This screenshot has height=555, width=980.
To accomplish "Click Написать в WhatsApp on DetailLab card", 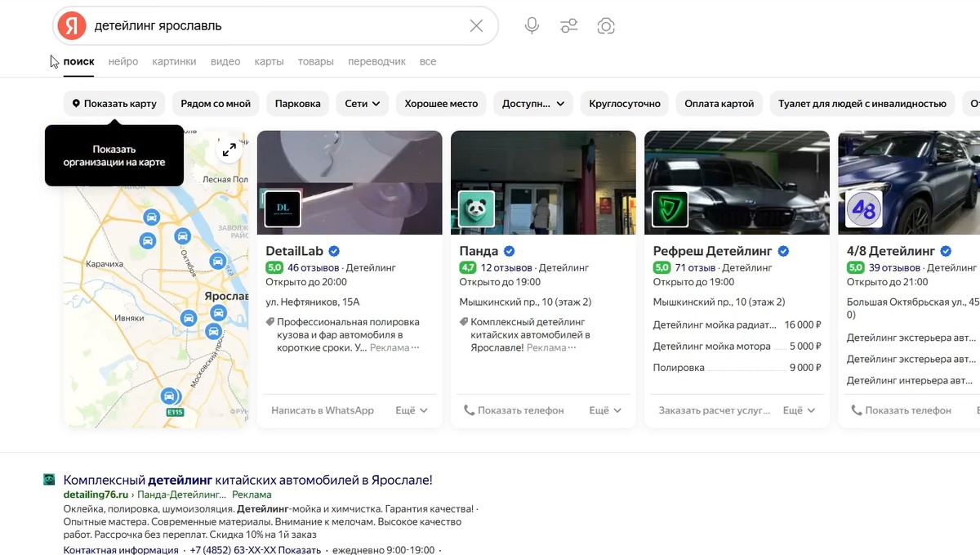I will (x=323, y=410).
